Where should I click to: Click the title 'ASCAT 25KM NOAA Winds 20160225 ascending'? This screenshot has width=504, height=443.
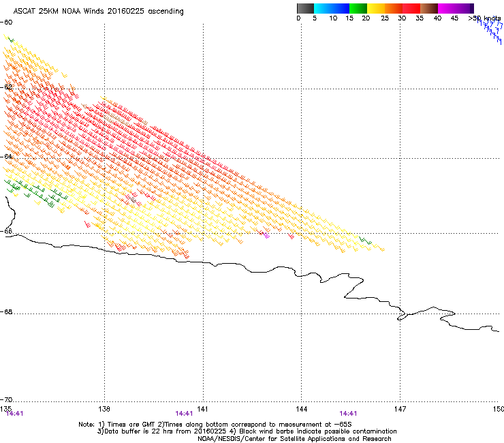[98, 12]
